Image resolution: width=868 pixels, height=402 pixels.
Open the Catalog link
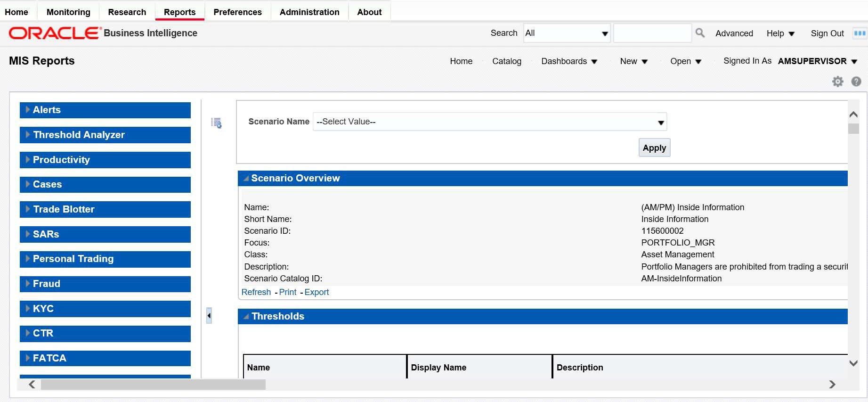(507, 61)
